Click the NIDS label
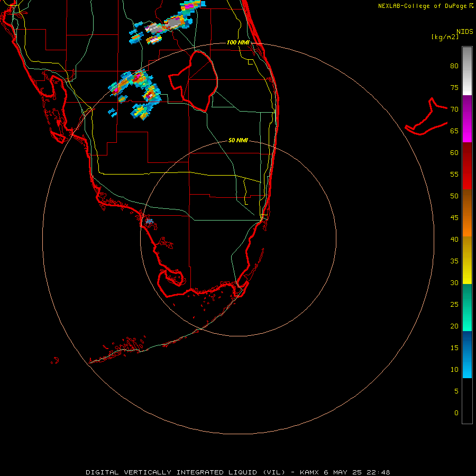 coord(464,32)
